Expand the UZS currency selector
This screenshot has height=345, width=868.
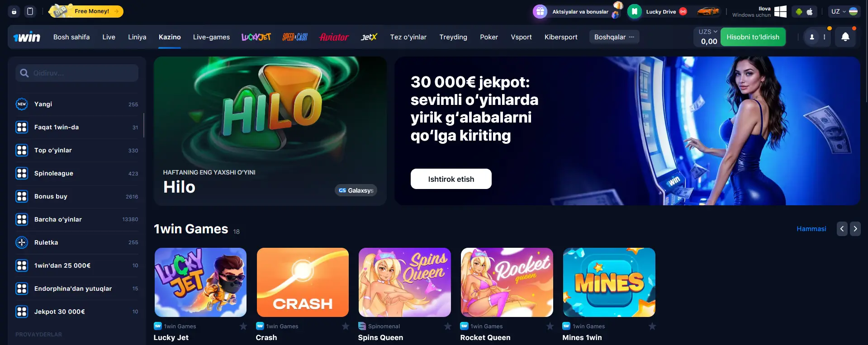tap(708, 32)
